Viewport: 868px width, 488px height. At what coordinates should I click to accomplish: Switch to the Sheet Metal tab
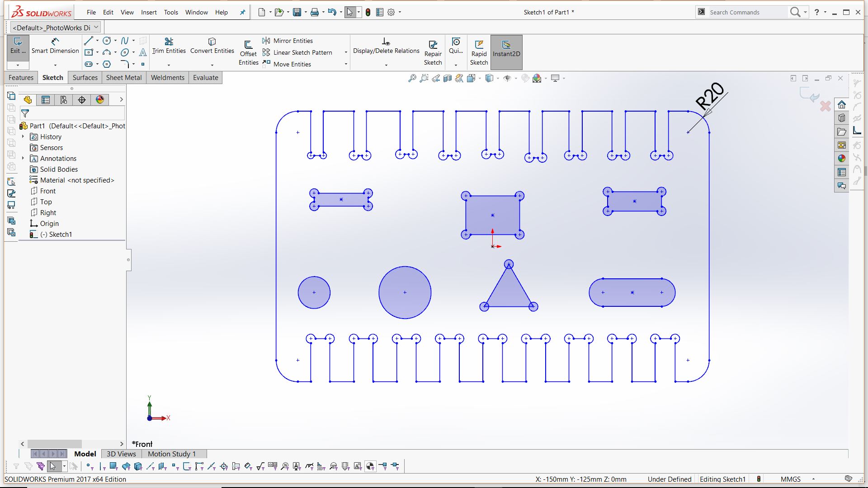point(124,77)
